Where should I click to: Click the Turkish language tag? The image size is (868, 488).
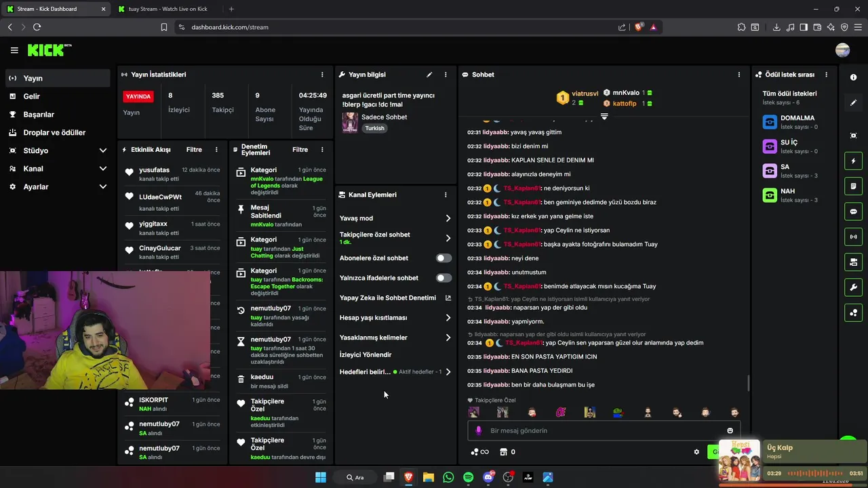[374, 128]
